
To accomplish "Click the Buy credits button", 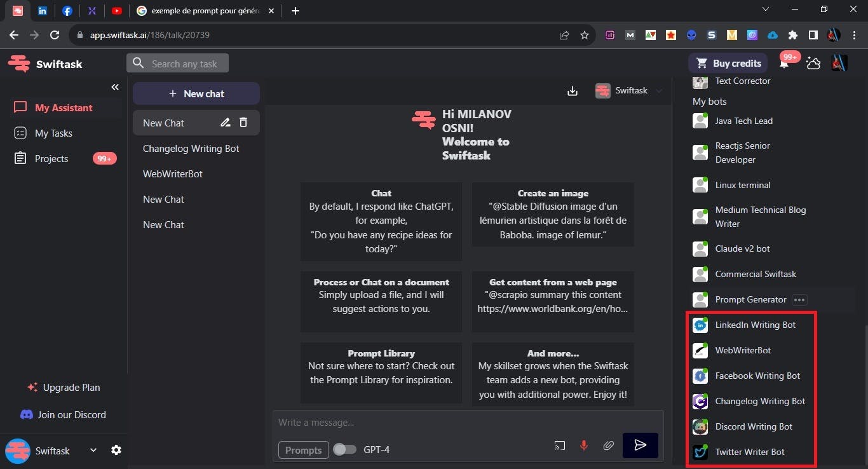I will [x=728, y=63].
